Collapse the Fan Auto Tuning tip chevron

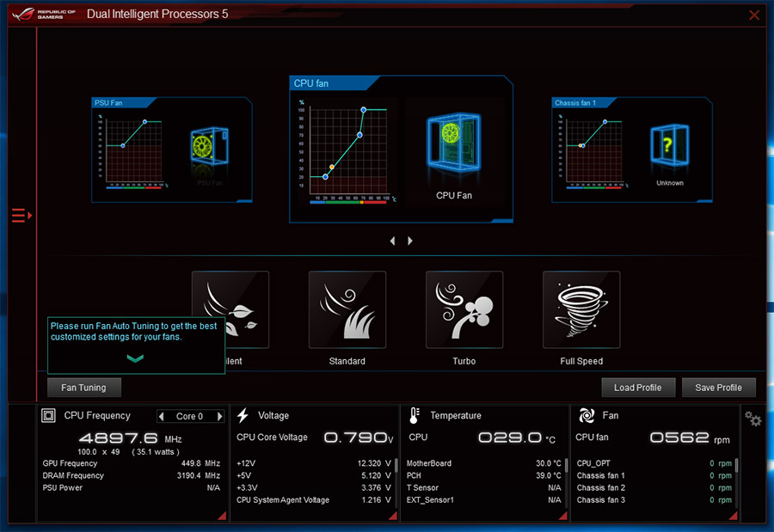[x=135, y=358]
